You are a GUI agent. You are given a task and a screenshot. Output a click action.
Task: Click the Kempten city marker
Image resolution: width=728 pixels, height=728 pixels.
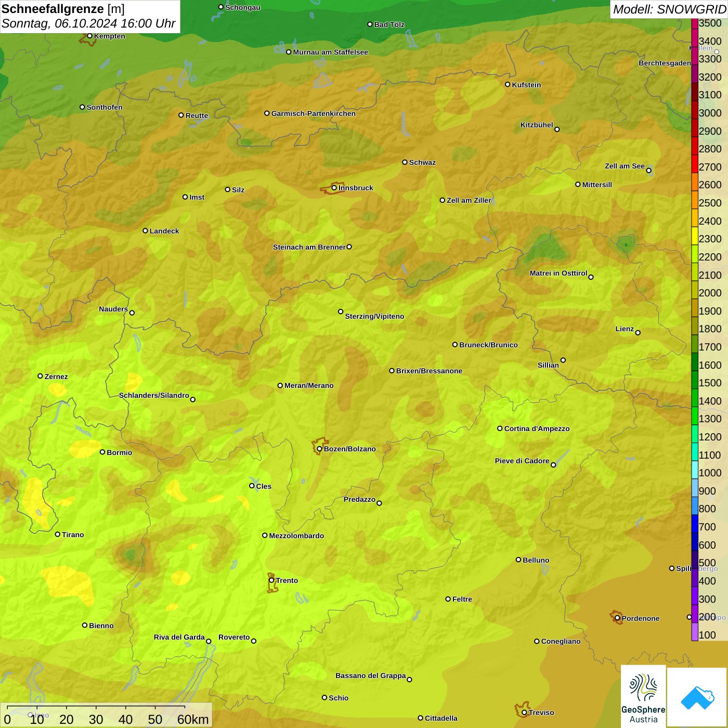[x=90, y=36]
